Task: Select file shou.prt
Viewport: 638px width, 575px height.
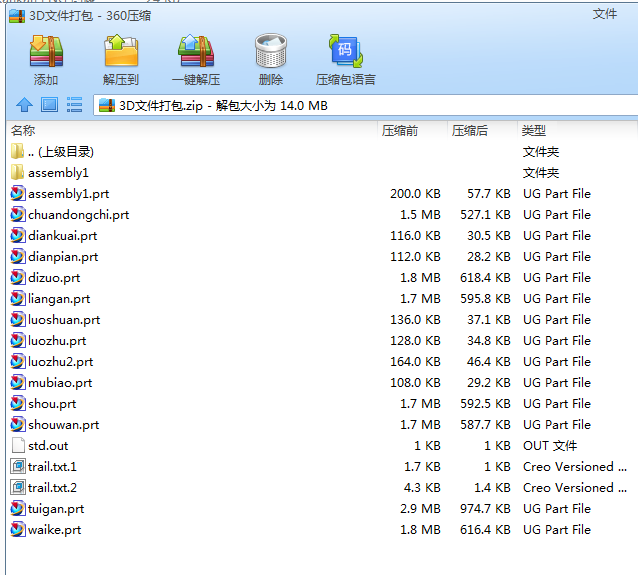Action: click(52, 404)
